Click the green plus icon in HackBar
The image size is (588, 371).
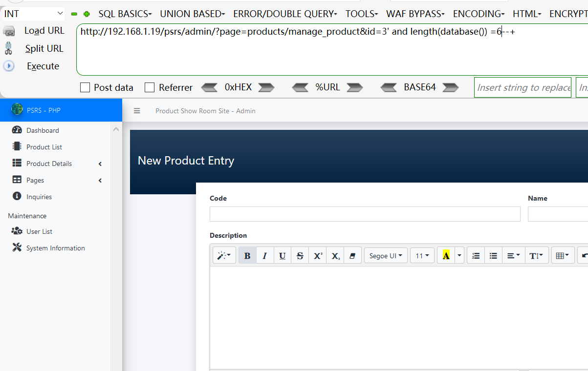click(87, 14)
